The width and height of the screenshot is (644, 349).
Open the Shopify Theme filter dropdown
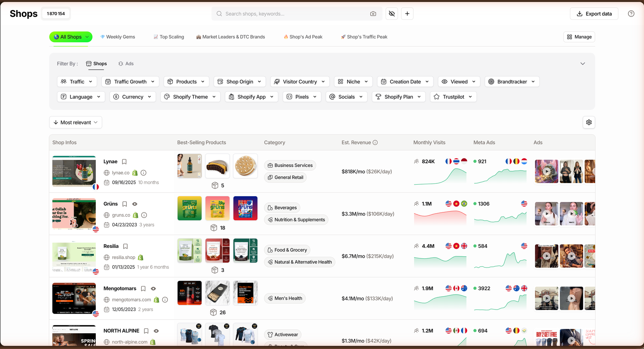(190, 97)
